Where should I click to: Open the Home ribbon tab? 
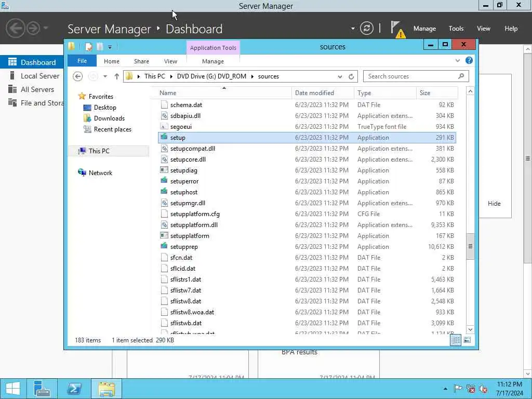point(112,61)
